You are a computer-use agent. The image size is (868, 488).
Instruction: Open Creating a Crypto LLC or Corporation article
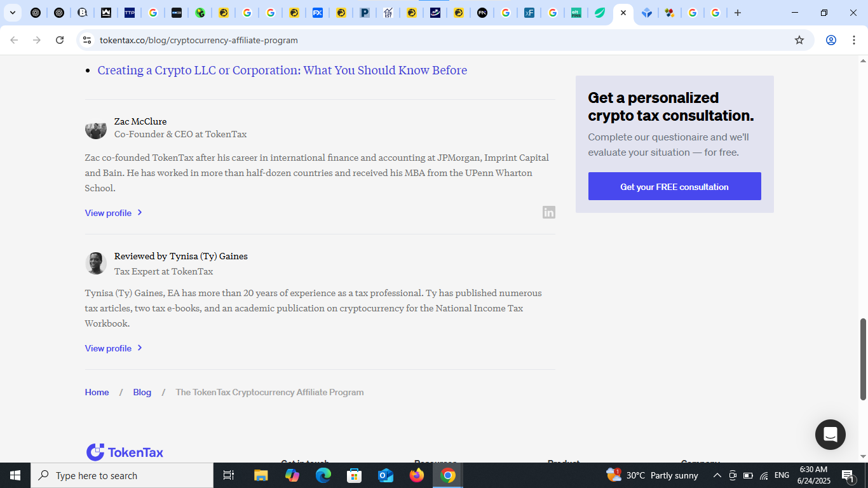282,71
